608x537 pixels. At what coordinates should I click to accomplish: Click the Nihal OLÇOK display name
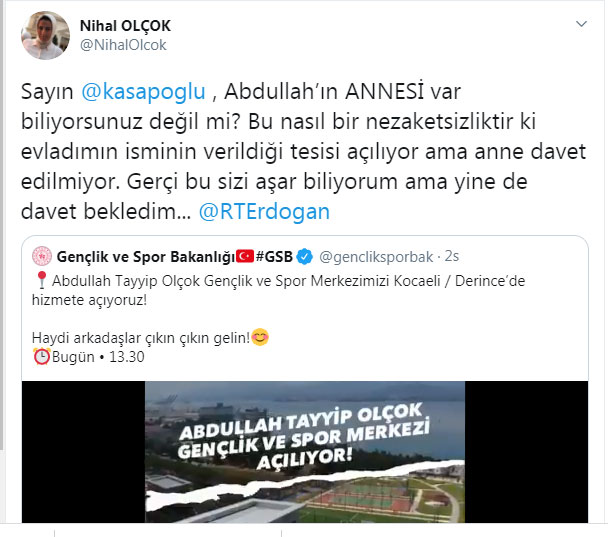[x=125, y=26]
